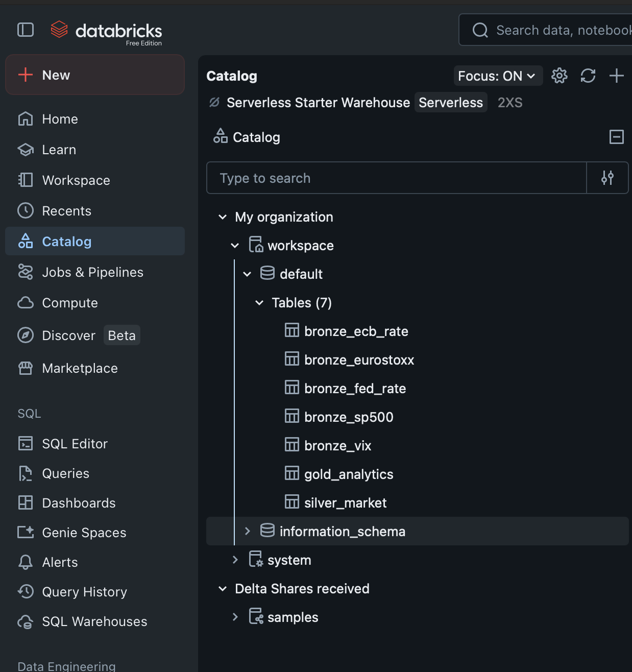Open Jobs & Pipelines
The image size is (632, 672).
pyautogui.click(x=95, y=272)
